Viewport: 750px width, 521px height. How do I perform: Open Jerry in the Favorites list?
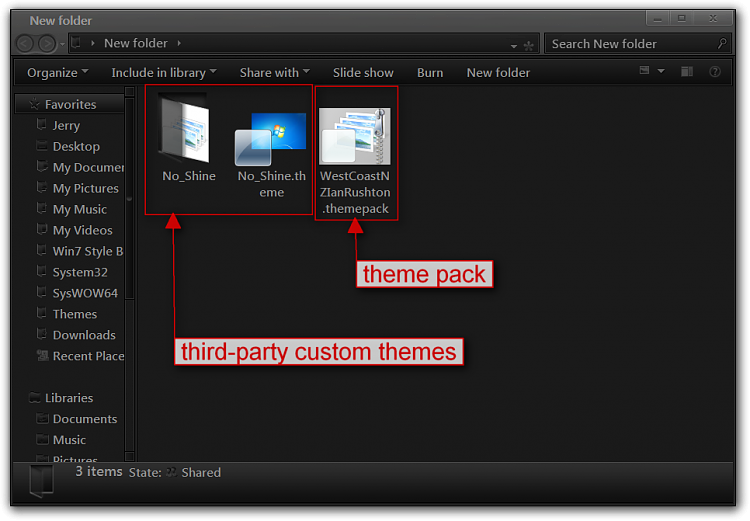coord(66,126)
